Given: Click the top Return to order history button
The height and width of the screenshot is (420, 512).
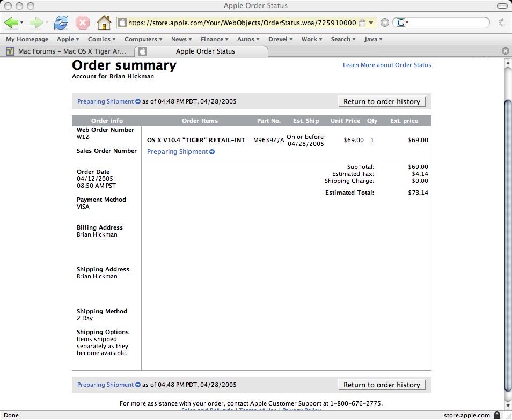Looking at the screenshot, I should pos(382,101).
